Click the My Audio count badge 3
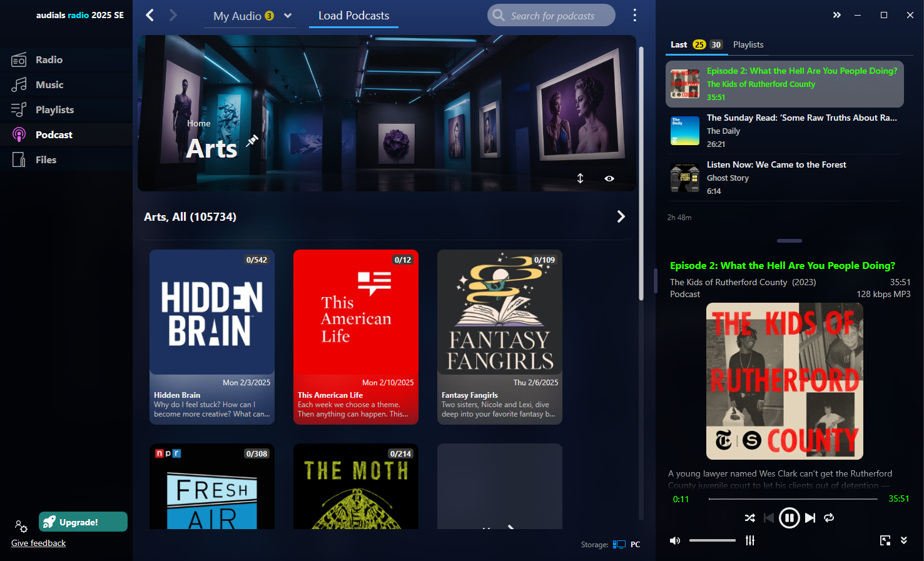The height and width of the screenshot is (561, 924). 270,16
